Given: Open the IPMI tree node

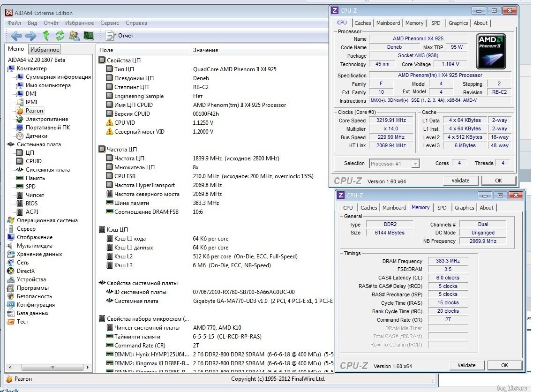Looking at the screenshot, I should pos(31,102).
